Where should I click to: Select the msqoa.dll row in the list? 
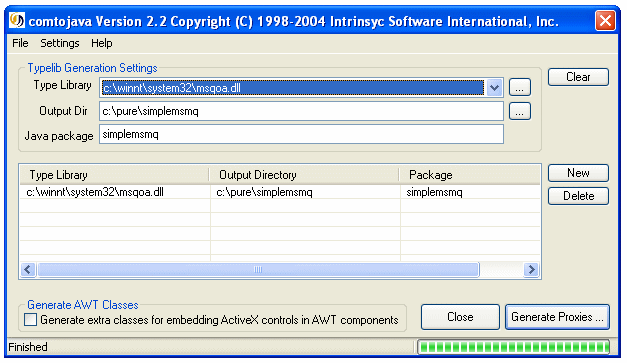[x=280, y=192]
